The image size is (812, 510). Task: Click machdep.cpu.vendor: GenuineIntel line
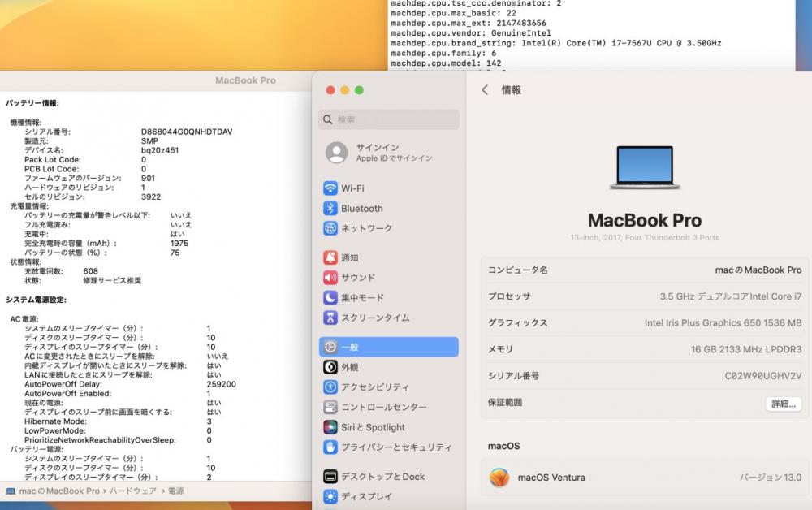tap(471, 33)
